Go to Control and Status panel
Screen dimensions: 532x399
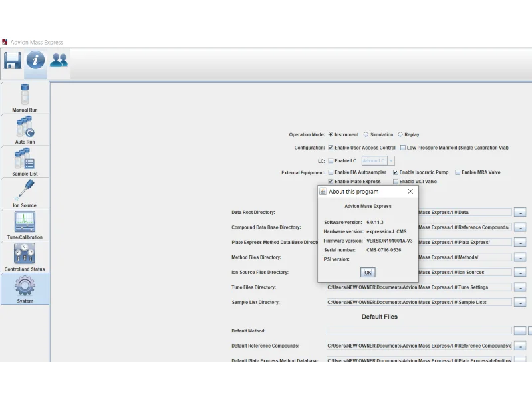click(25, 257)
